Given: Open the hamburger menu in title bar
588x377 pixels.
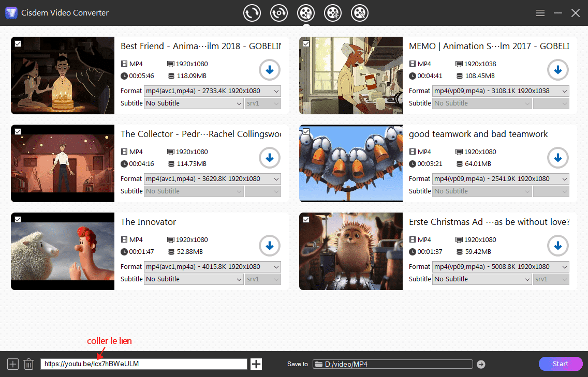Looking at the screenshot, I should coord(540,13).
